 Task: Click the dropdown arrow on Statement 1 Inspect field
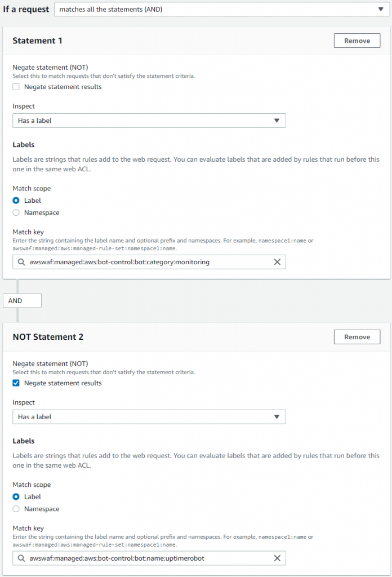(277, 120)
